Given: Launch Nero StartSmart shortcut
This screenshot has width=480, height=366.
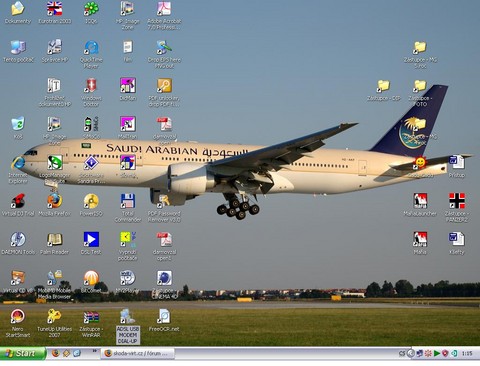Looking at the screenshot, I should pyautogui.click(x=18, y=316).
